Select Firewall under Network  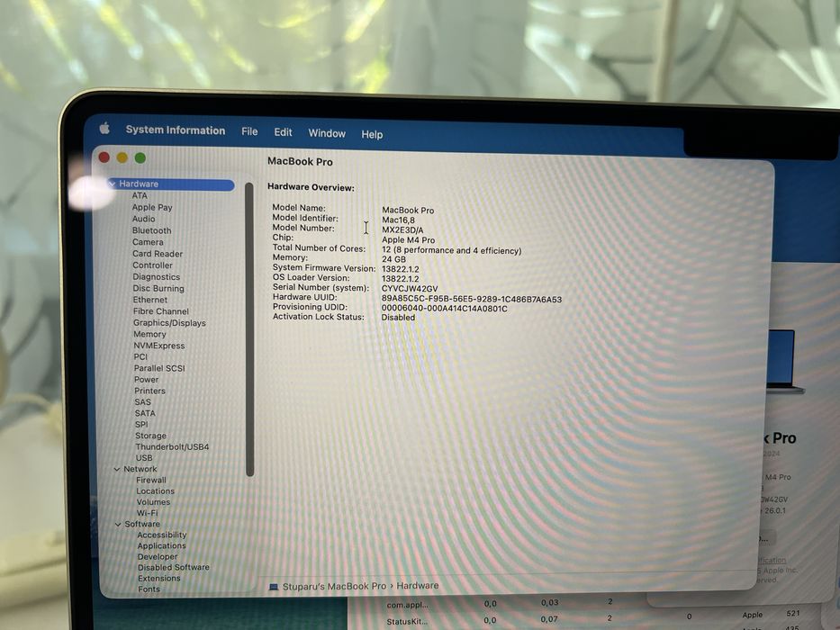[151, 481]
